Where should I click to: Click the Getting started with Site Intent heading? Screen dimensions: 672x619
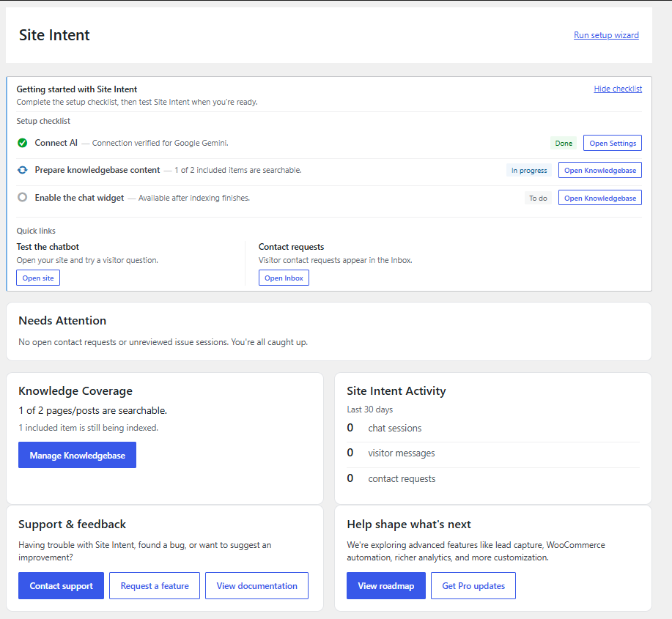77,89
